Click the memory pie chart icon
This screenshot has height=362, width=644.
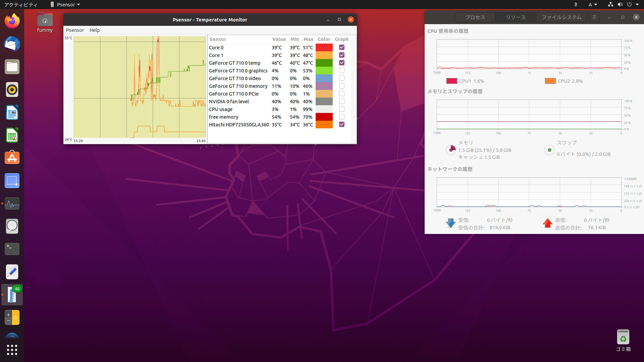tap(451, 150)
